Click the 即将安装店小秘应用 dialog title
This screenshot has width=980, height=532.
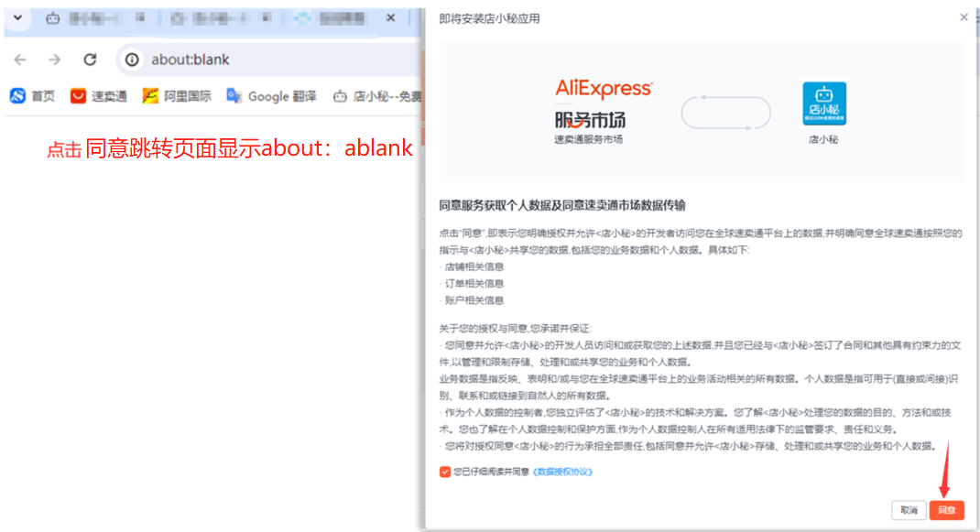[489, 18]
